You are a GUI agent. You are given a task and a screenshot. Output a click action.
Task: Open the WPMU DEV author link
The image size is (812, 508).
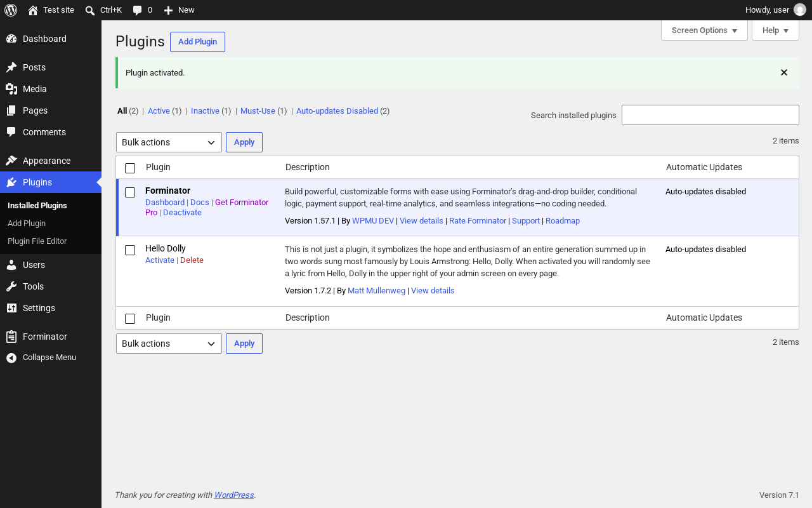coord(373,221)
